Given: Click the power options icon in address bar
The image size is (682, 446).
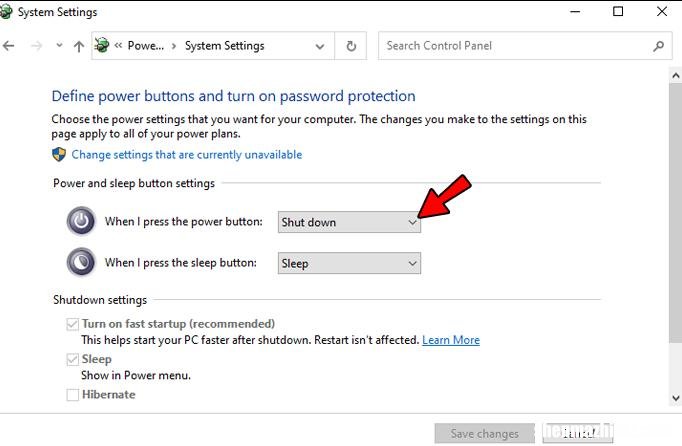Looking at the screenshot, I should (x=102, y=45).
